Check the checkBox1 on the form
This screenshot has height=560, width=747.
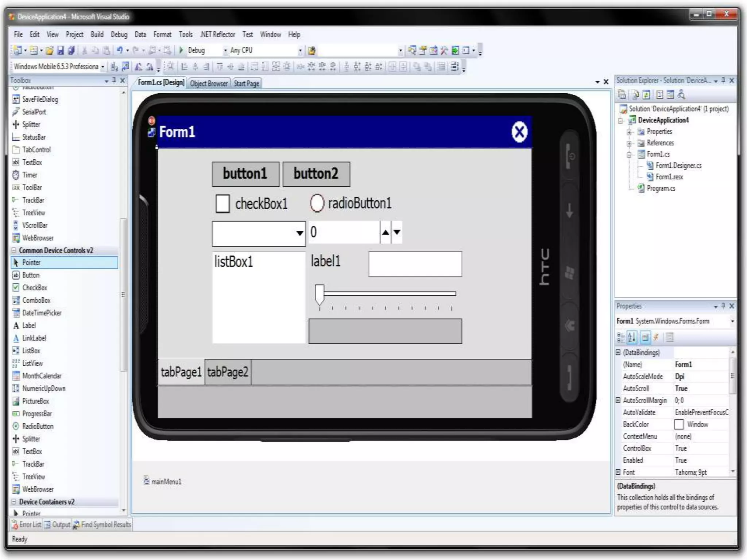click(x=222, y=203)
